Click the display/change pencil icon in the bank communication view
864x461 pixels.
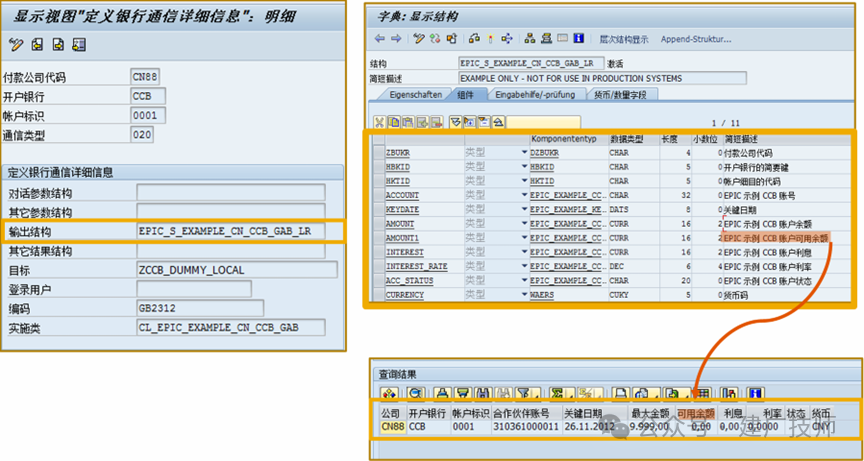pyautogui.click(x=17, y=45)
